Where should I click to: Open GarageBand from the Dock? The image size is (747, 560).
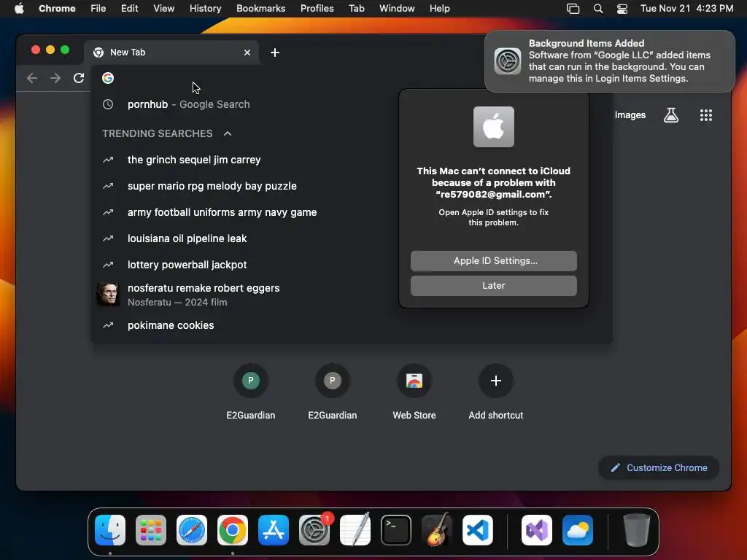pos(437,530)
